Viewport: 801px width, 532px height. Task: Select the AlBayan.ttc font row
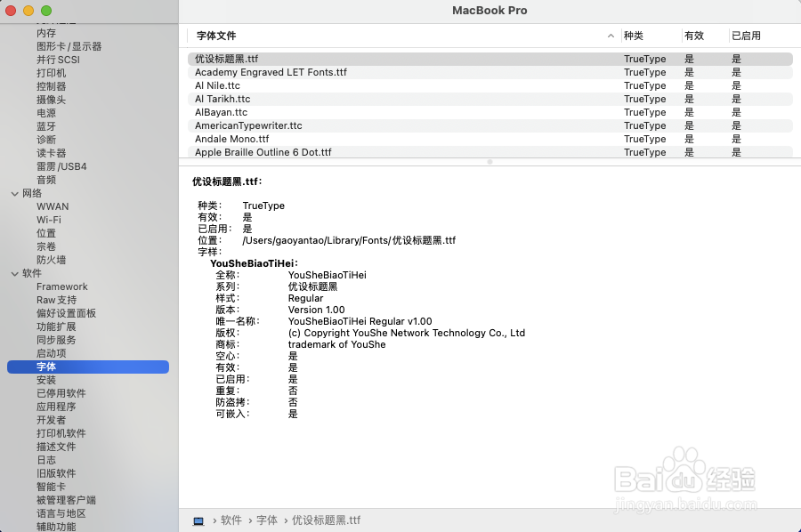click(489, 112)
